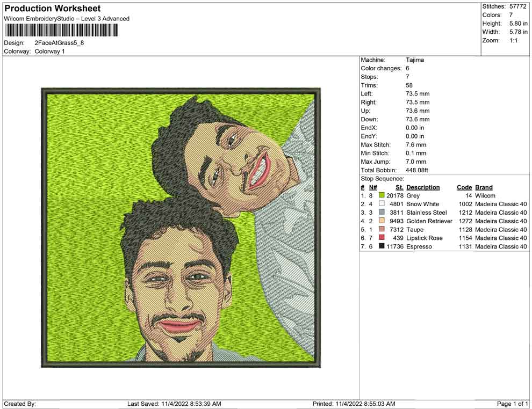
Task: Click the 'Production Worksheet' title
Action: point(53,9)
